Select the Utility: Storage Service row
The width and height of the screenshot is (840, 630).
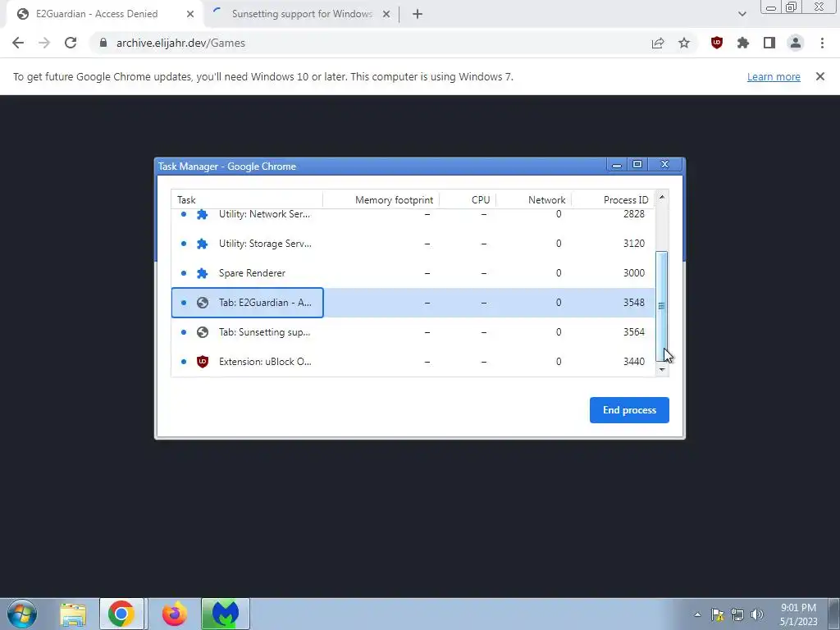(x=413, y=243)
